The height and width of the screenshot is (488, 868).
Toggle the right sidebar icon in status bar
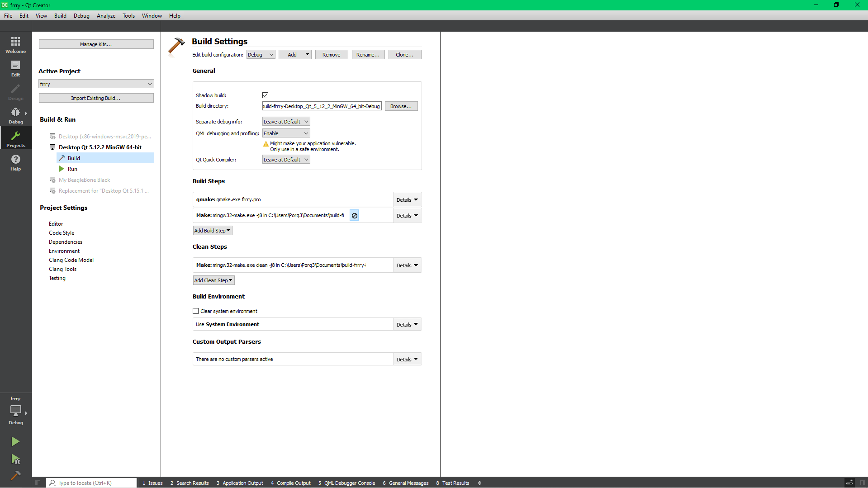coord(863,483)
